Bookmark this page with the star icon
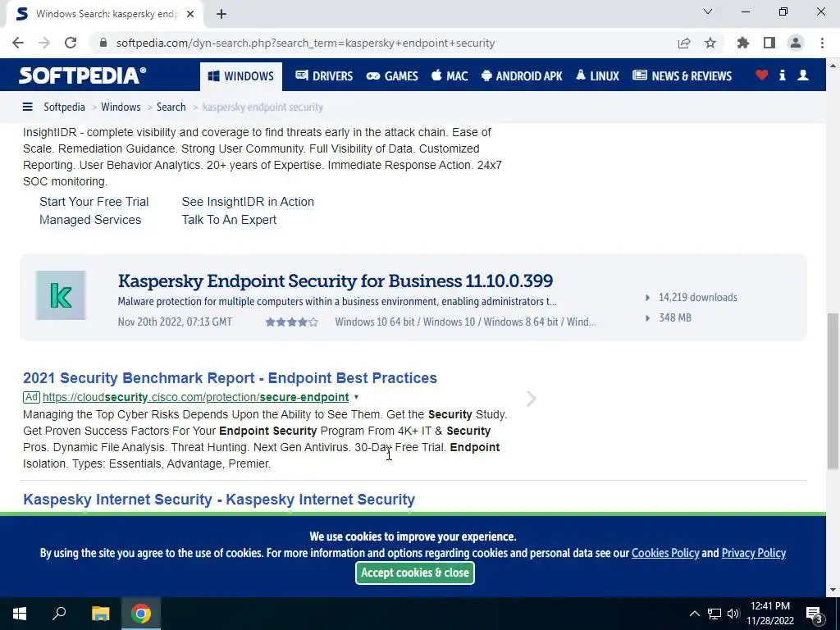840x630 pixels. click(710, 43)
